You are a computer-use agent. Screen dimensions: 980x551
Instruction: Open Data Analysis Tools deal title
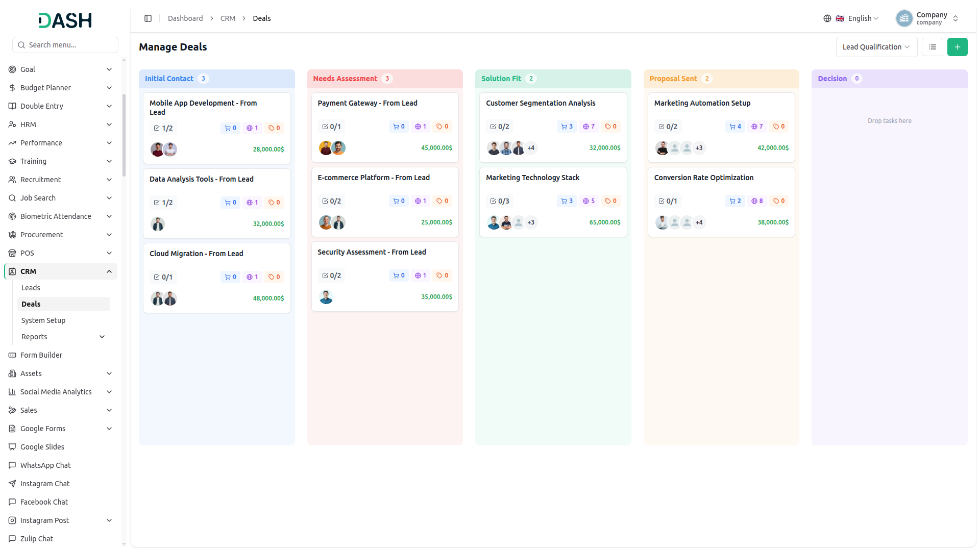pyautogui.click(x=201, y=179)
